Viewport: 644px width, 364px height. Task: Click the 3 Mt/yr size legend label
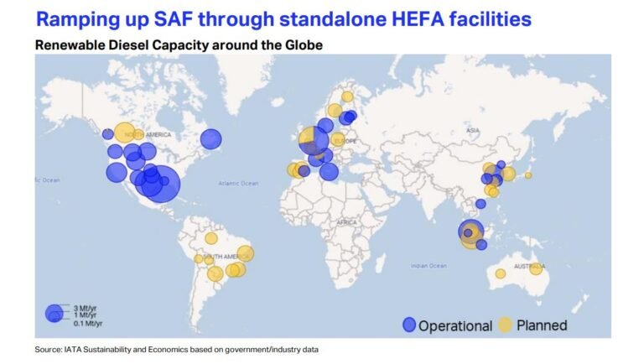(87, 308)
